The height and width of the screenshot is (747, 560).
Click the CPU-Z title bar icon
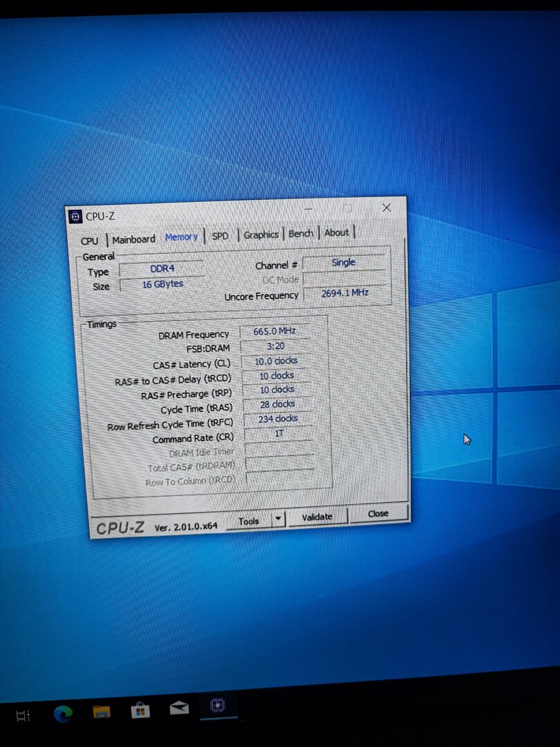click(x=75, y=216)
